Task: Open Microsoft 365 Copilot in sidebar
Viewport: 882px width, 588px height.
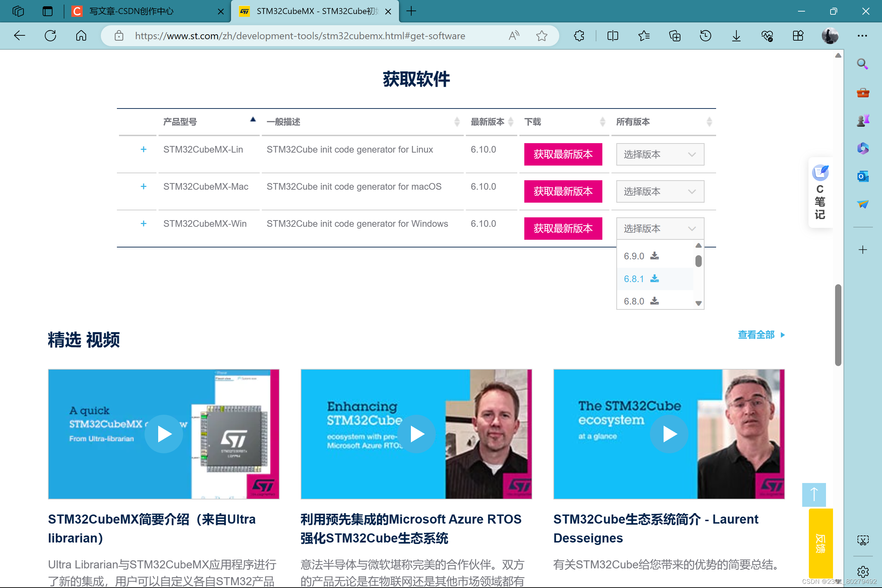Action: pyautogui.click(x=863, y=148)
